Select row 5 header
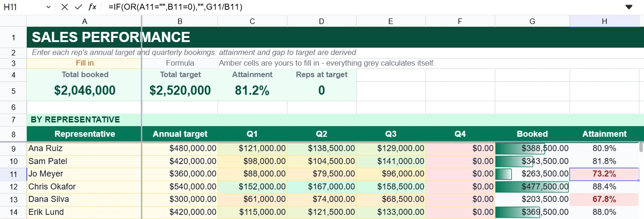 13,91
